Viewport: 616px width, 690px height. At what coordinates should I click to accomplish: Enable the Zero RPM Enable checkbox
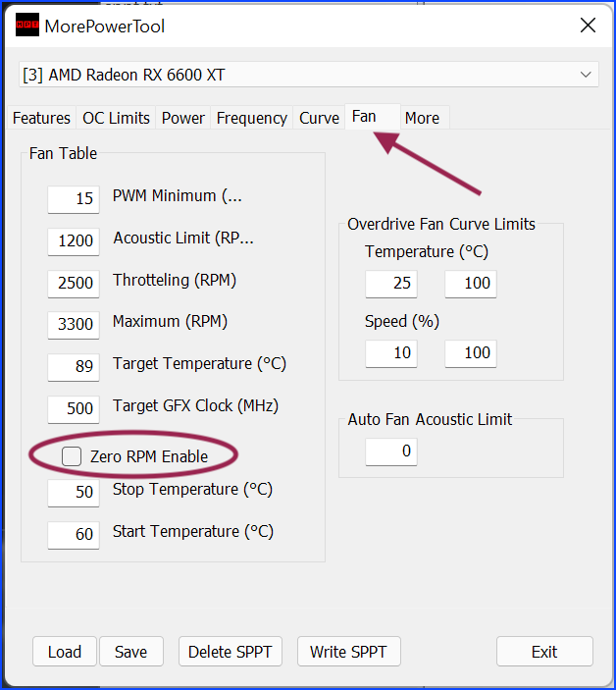click(x=72, y=456)
